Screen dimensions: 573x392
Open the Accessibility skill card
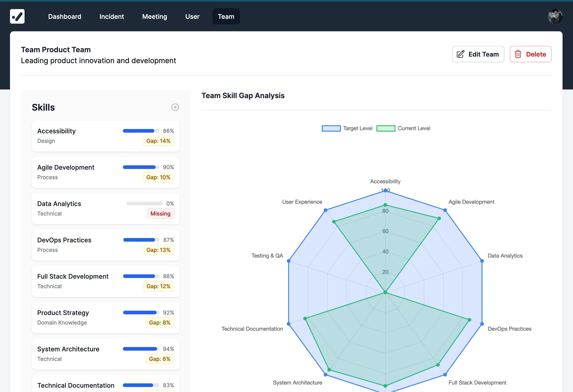[106, 136]
